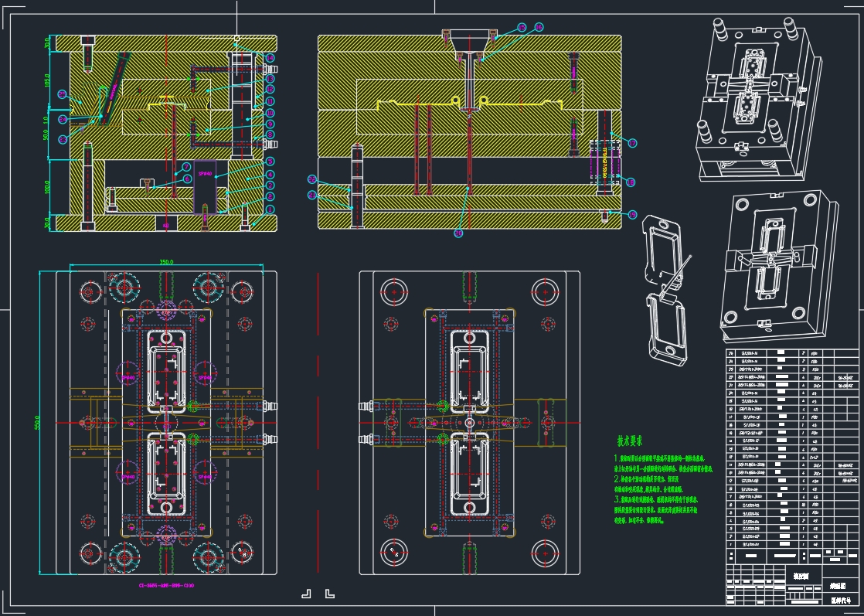
Task: Select part balloon number 5
Action: (270, 162)
